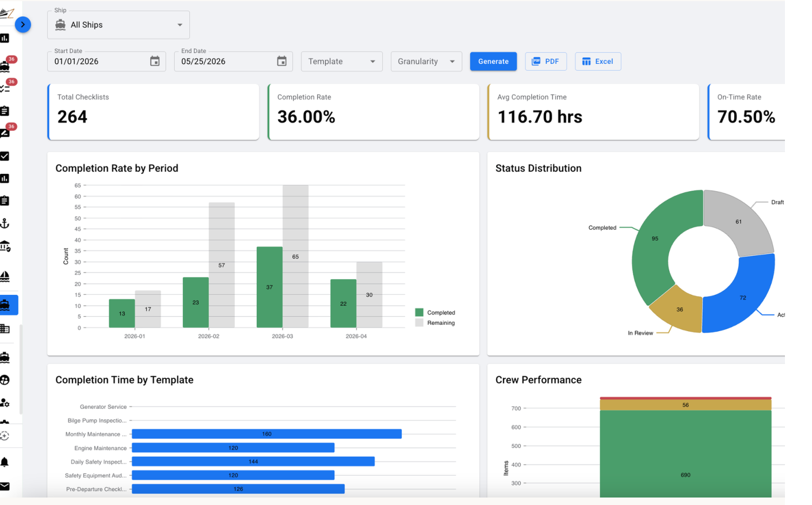This screenshot has height=505, width=812.
Task: Select the highlighted blue ship sidebar icon
Action: point(9,305)
